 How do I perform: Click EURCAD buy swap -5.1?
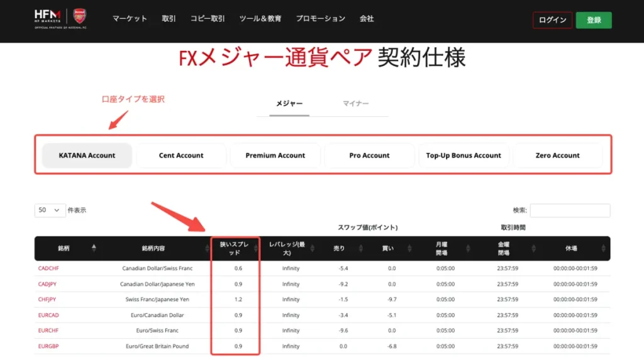(x=392, y=315)
